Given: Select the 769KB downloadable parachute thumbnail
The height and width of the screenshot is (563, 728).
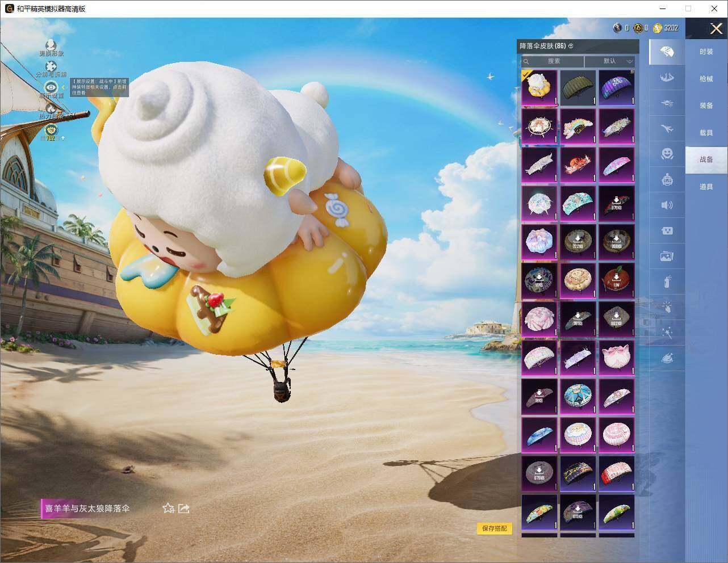Looking at the screenshot, I should pyautogui.click(x=617, y=242).
